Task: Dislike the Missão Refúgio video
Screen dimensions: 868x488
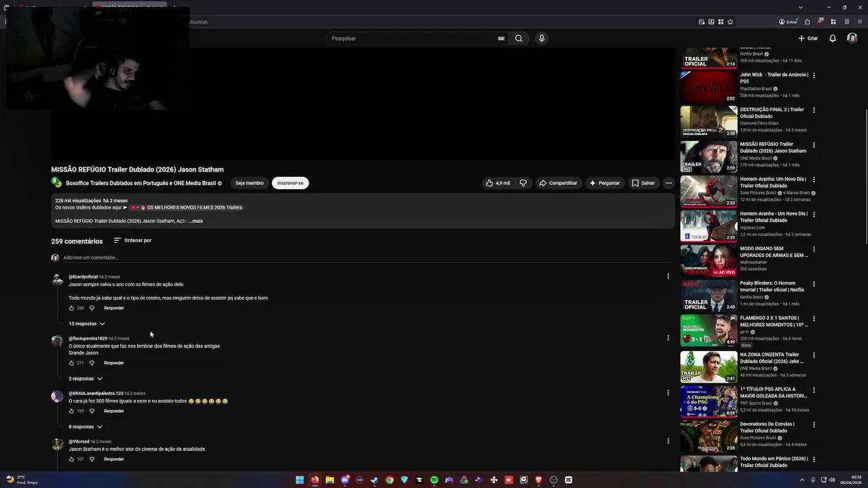Action: [523, 183]
